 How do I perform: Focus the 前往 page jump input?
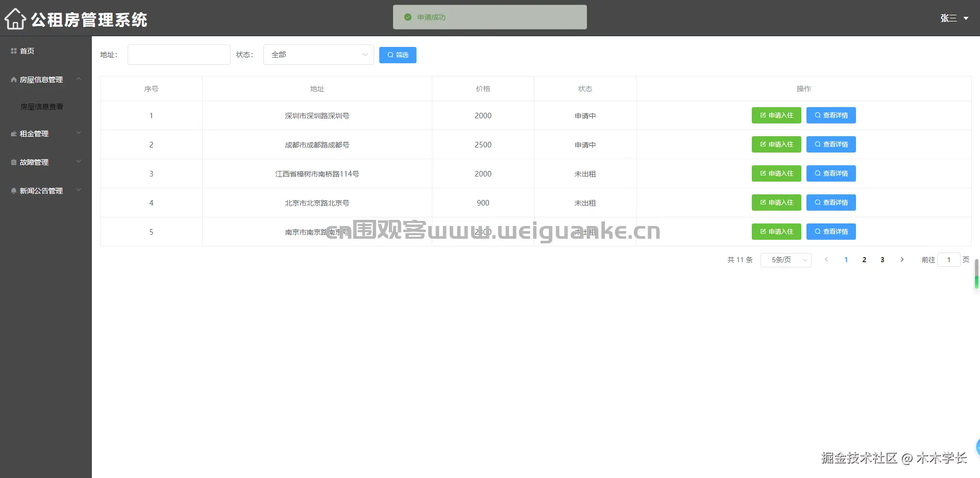click(949, 260)
